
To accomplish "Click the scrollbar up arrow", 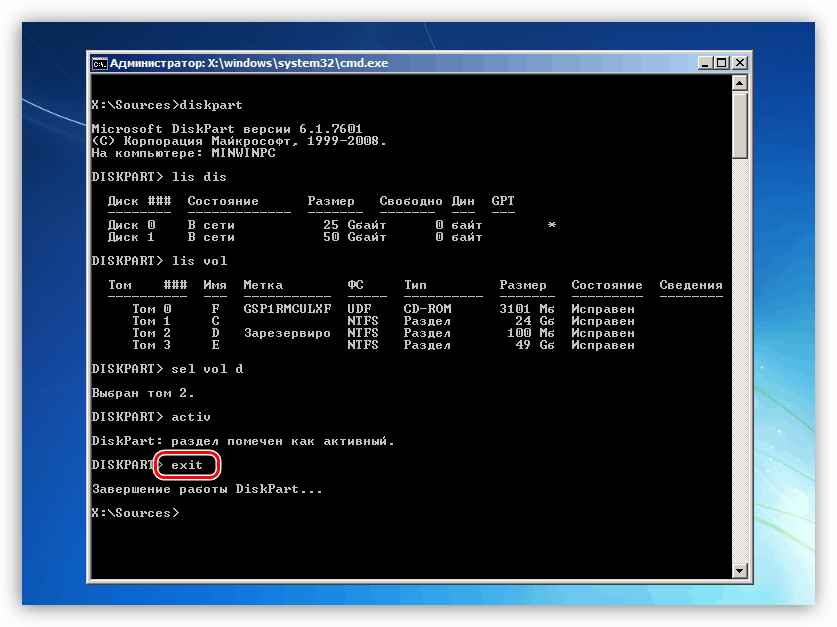I will 739,83.
